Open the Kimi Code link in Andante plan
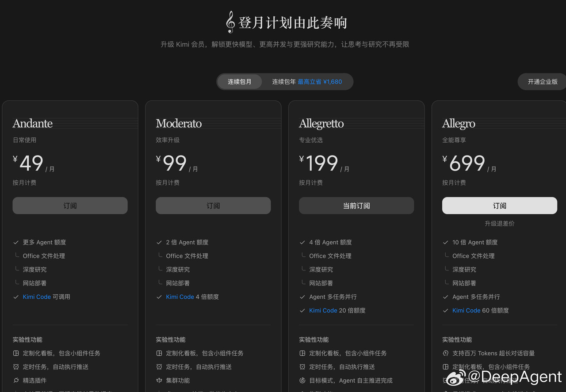This screenshot has height=392, width=566. coord(37,297)
